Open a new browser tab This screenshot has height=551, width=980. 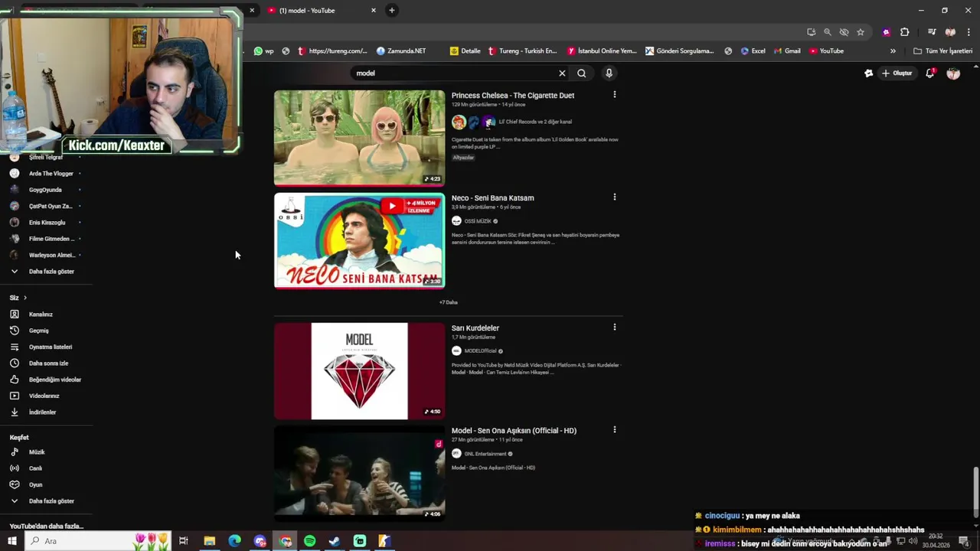(x=392, y=10)
